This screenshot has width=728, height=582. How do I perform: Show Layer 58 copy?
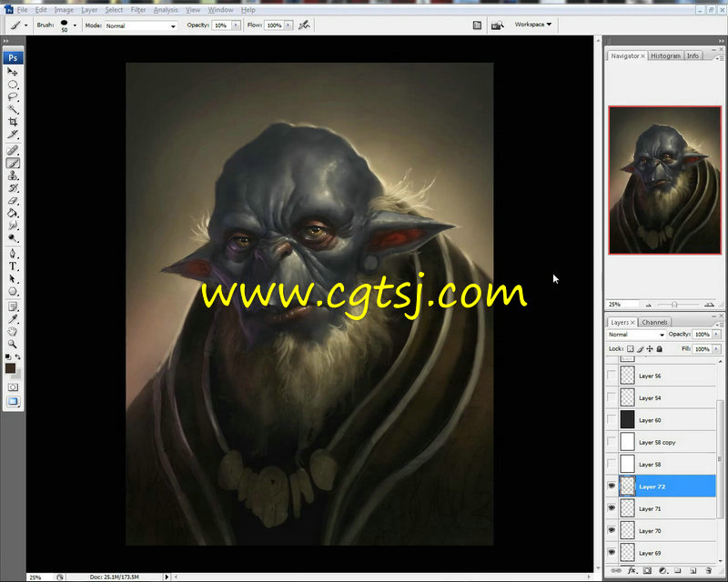[612, 442]
